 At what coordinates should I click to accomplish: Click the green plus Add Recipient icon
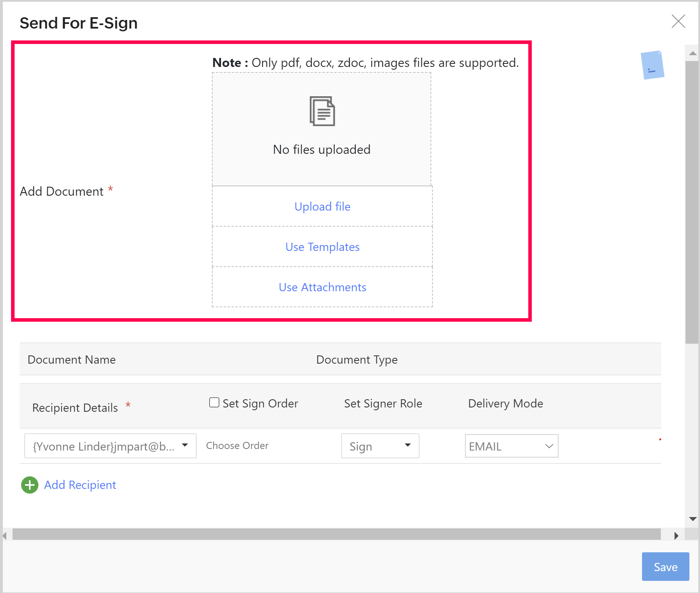point(29,485)
